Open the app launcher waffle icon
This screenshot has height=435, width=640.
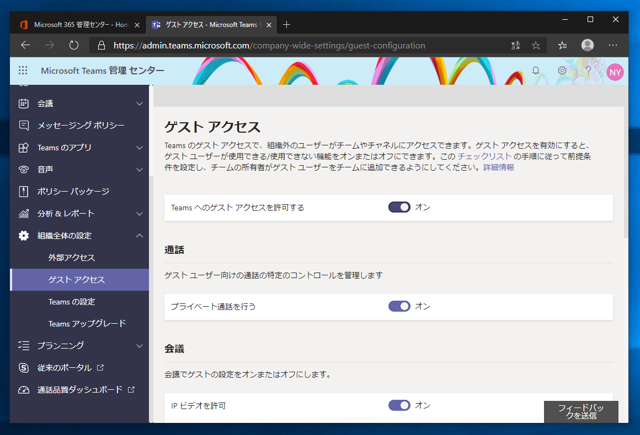(23, 71)
